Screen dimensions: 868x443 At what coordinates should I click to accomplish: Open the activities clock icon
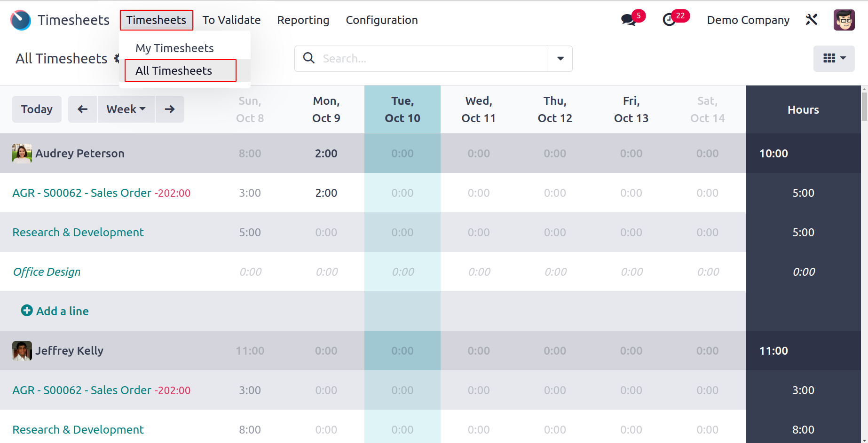[x=669, y=20]
